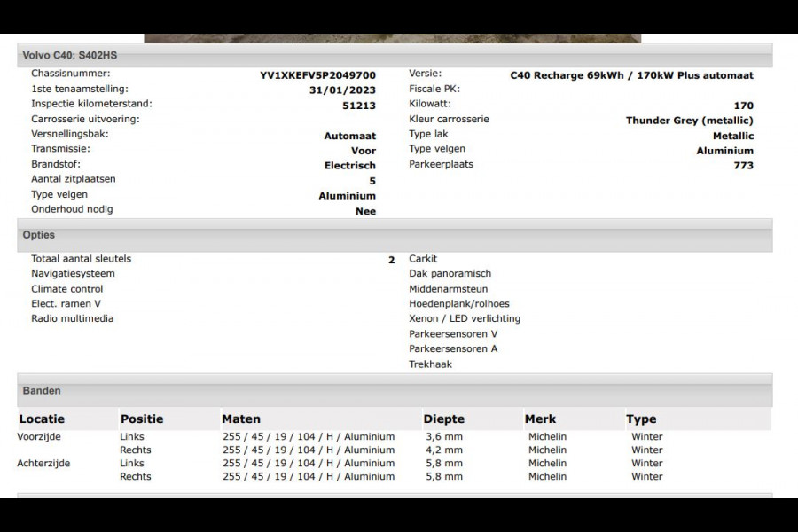Click the Volvo C40: S402HS section header
798x532 pixels.
pos(69,56)
